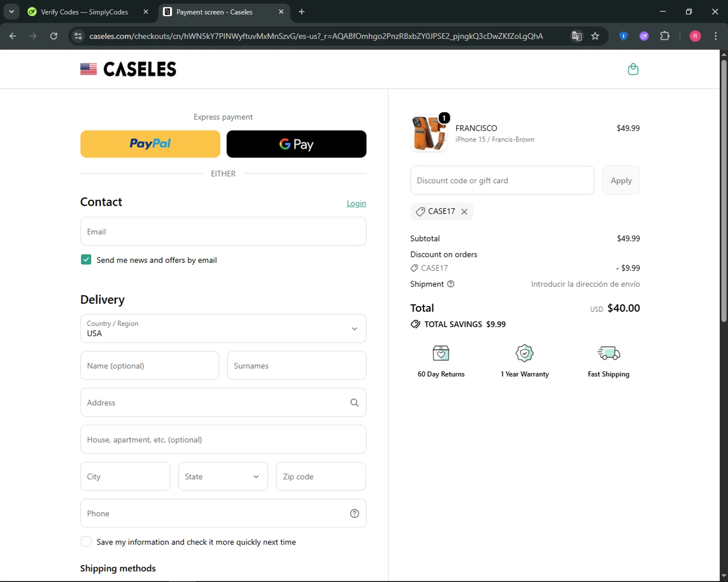The image size is (728, 582).
Task: Open the Country / Region dropdown
Action: (x=223, y=328)
